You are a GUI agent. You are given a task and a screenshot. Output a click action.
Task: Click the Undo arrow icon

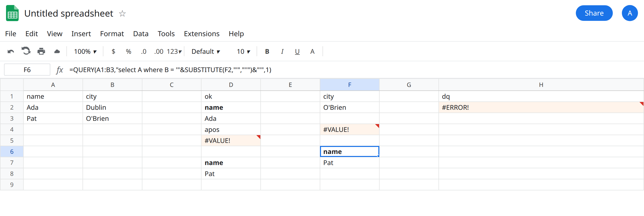click(x=11, y=51)
